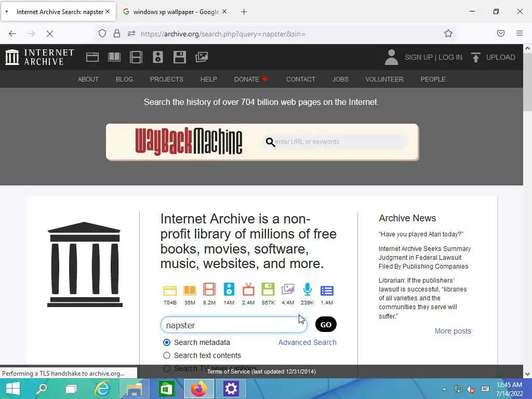Open the taskbar search magnifier
The height and width of the screenshot is (399, 532).
[x=42, y=389]
